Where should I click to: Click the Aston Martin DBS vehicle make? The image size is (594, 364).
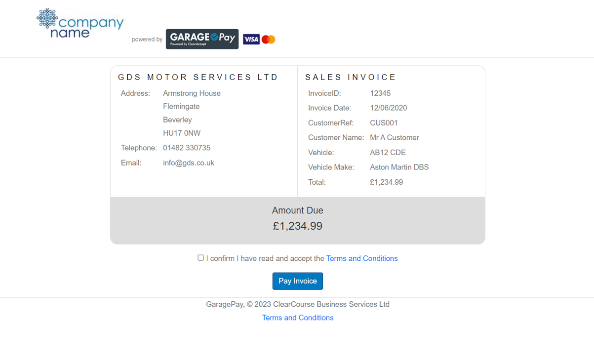pyautogui.click(x=399, y=167)
